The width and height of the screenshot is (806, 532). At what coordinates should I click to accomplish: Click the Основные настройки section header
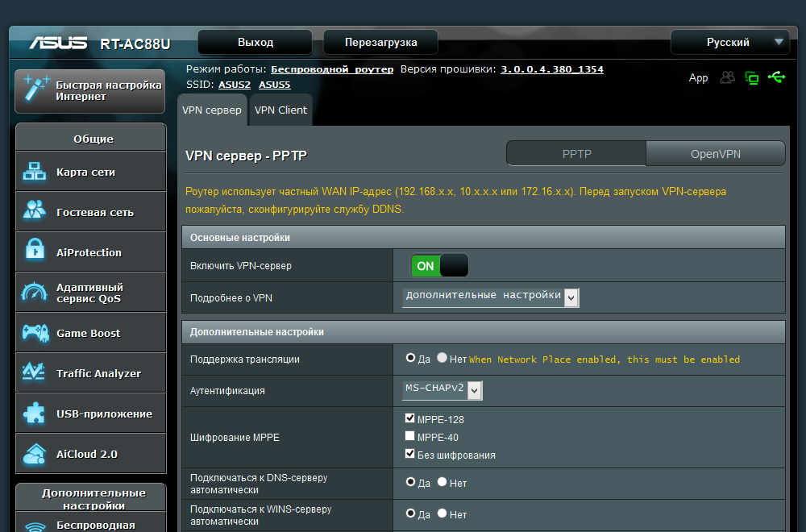[x=483, y=238]
